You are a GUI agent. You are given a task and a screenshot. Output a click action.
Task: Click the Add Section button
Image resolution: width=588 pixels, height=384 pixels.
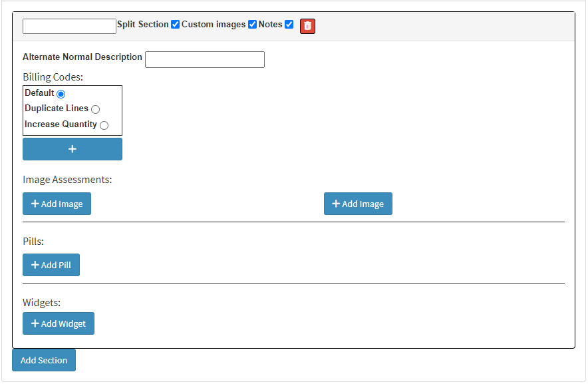pyautogui.click(x=44, y=360)
